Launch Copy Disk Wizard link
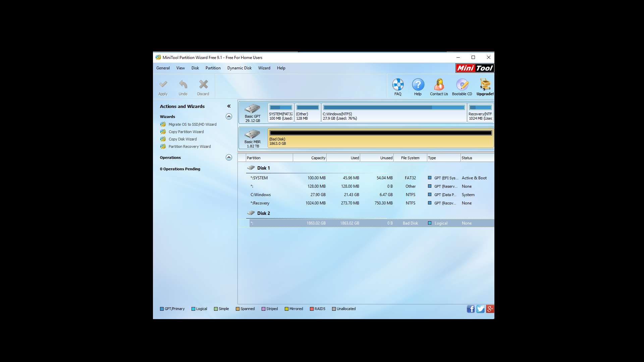This screenshot has width=644, height=362. click(x=183, y=139)
